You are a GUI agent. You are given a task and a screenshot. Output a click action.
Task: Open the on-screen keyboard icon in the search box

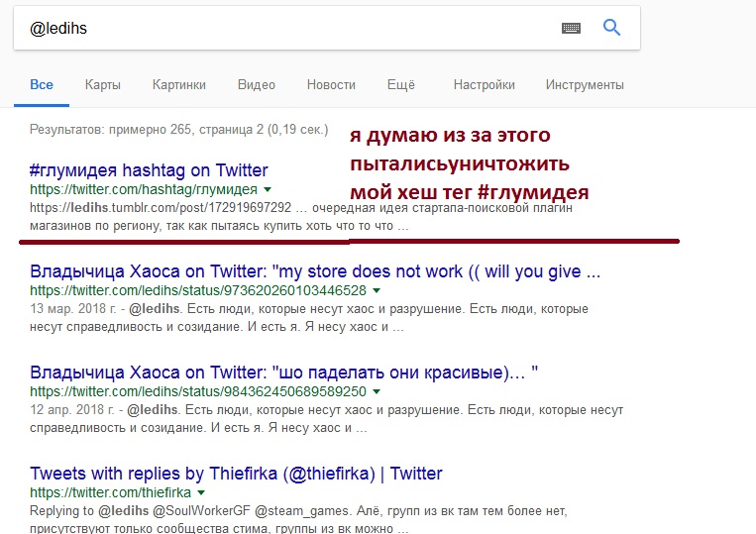pyautogui.click(x=571, y=28)
